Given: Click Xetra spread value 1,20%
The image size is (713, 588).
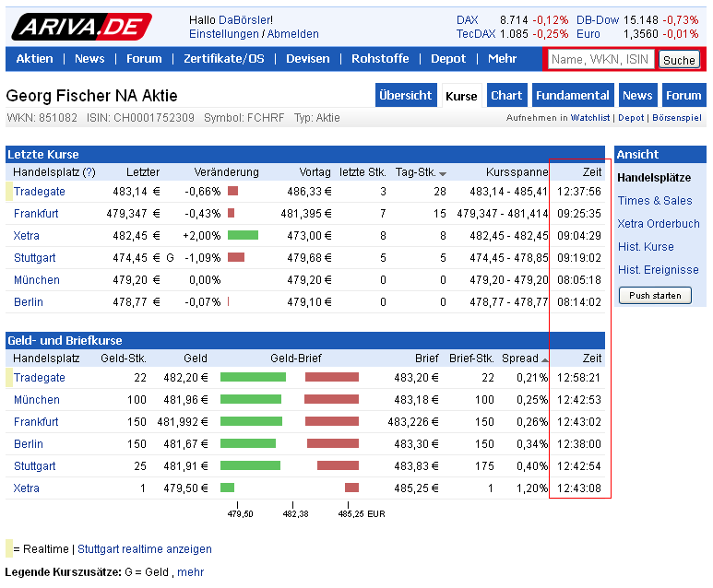Looking at the screenshot, I should coord(532,488).
